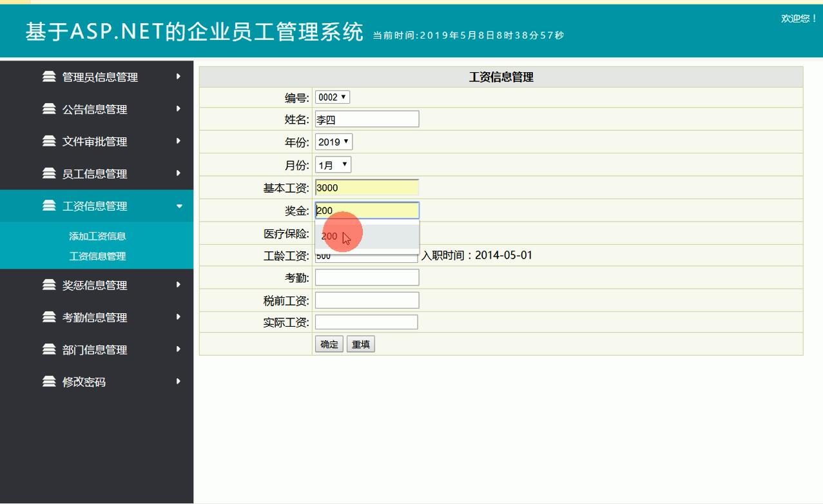Click the stack icon beside 部门信息管理

(x=49, y=349)
